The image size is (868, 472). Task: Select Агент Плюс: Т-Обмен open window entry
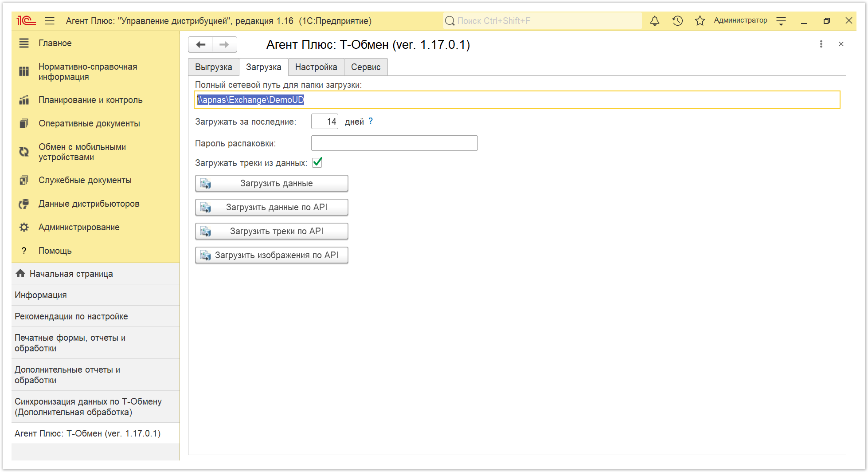point(96,433)
